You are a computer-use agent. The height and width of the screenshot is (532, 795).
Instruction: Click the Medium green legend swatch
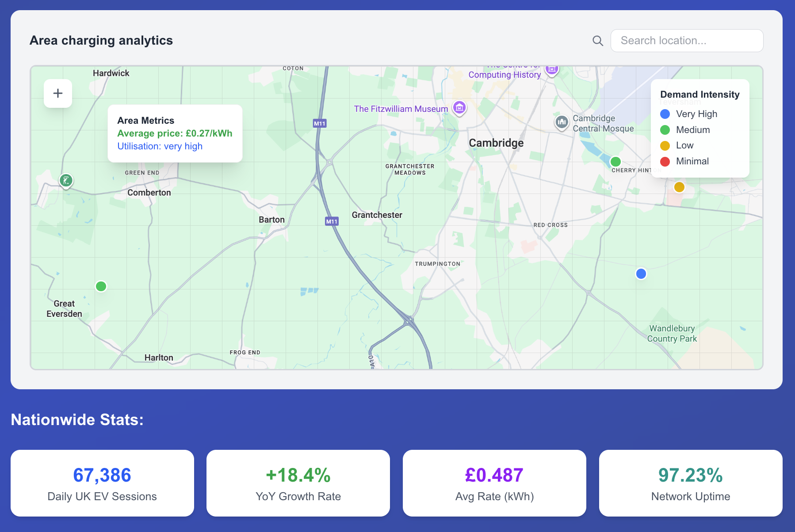[x=665, y=130]
